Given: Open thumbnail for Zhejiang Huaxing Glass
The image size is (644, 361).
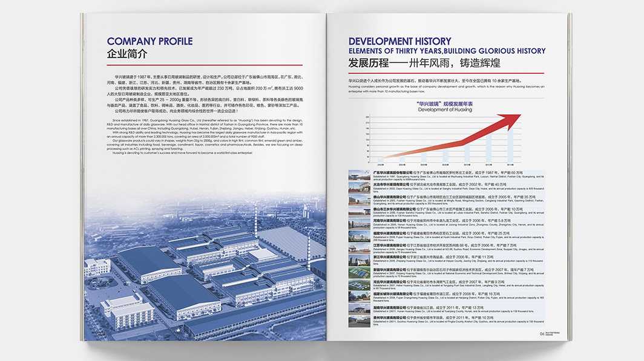Looking at the screenshot, I should [360, 260].
